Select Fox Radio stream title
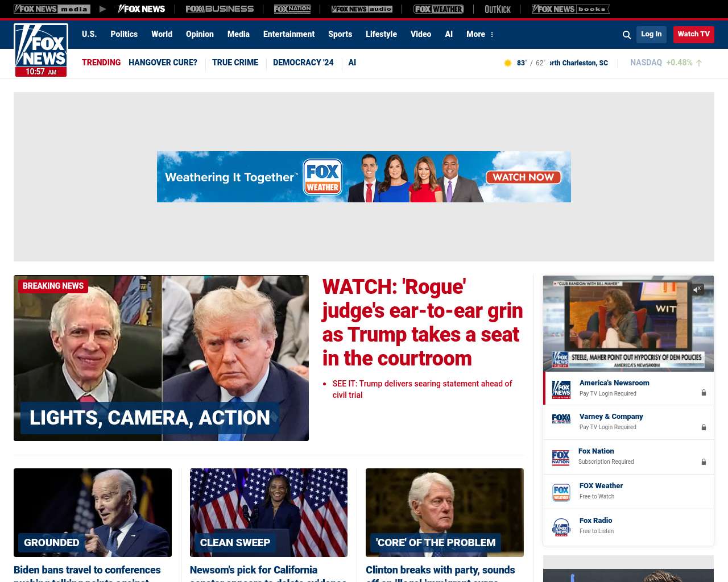The height and width of the screenshot is (582, 728). coord(595,521)
